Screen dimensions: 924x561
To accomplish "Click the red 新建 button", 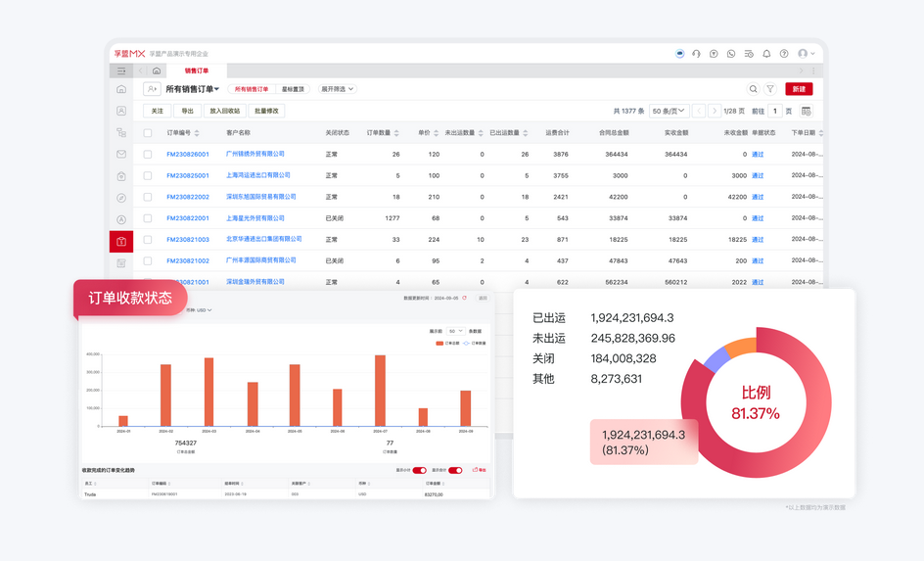I will pyautogui.click(x=799, y=89).
